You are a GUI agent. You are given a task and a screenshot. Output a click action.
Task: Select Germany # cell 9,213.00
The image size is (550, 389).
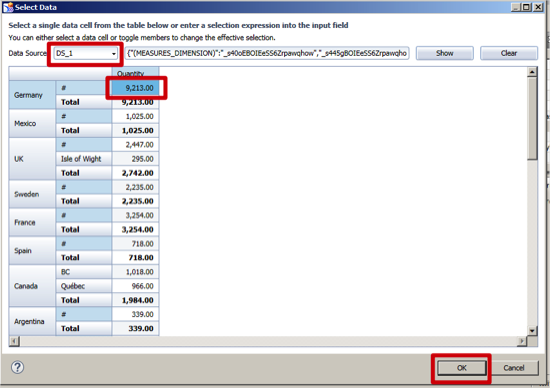pos(135,88)
